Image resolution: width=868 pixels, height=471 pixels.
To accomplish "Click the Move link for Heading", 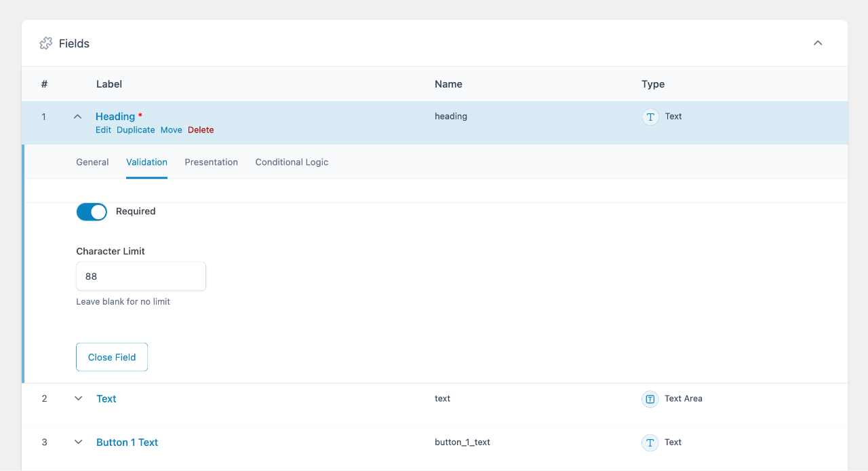I will [x=171, y=130].
